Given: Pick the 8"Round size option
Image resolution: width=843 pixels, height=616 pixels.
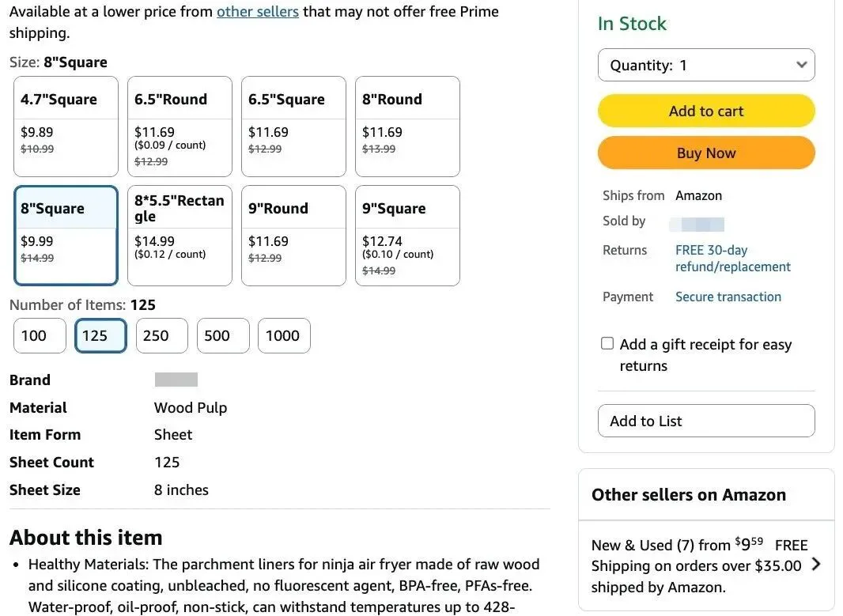Looking at the screenshot, I should tap(407, 127).
